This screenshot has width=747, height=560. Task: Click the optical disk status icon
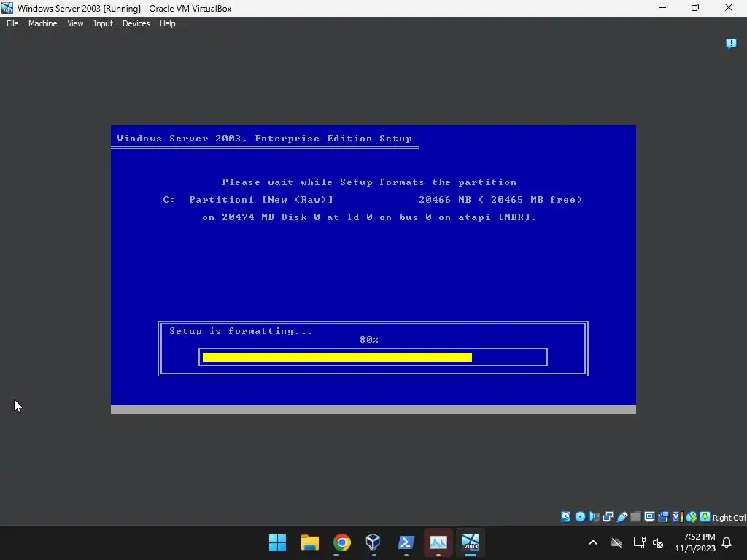(580, 517)
